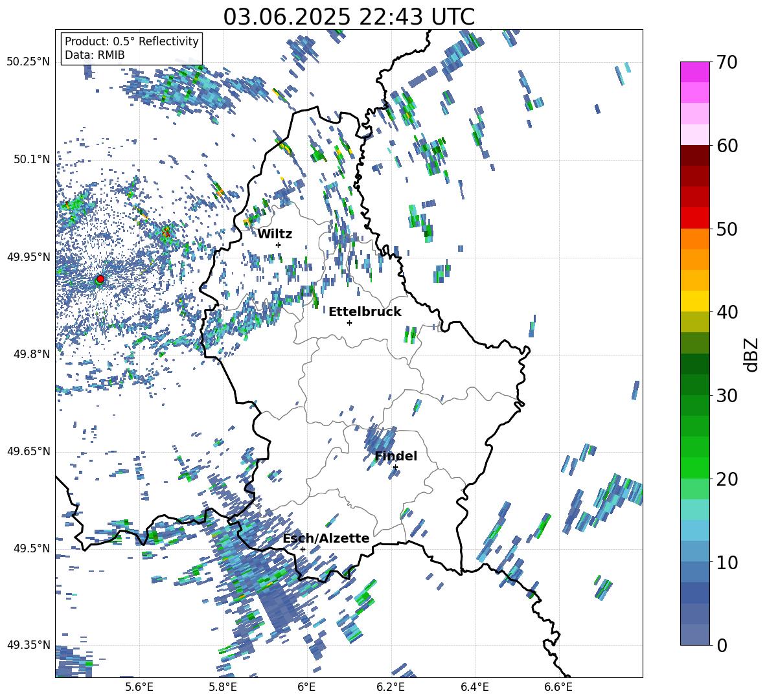This screenshot has width=767, height=700.
Task: Click the dBZ colorbar axis label
Action: [751, 354]
